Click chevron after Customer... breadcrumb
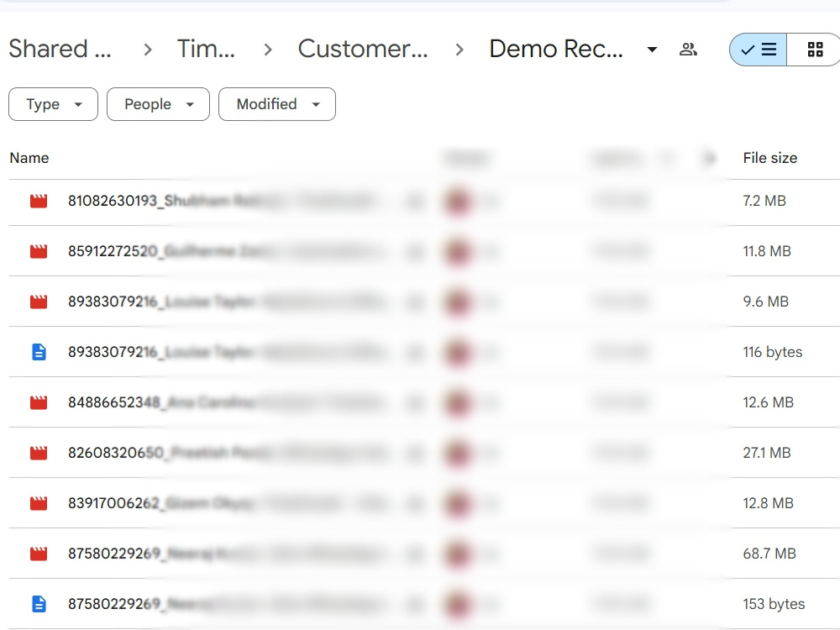840x630 pixels. [459, 50]
